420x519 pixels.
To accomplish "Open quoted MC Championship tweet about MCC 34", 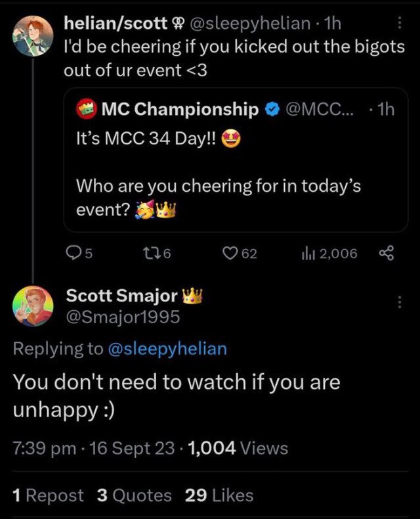I will point(236,160).
